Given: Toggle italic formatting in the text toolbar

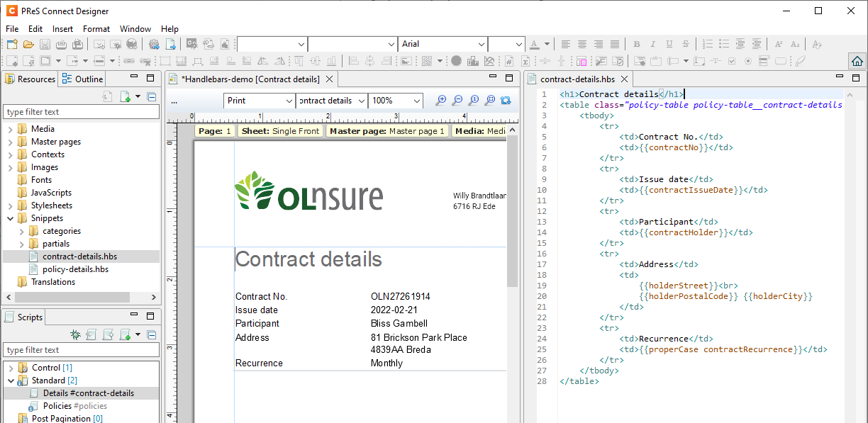Looking at the screenshot, I should [652, 43].
